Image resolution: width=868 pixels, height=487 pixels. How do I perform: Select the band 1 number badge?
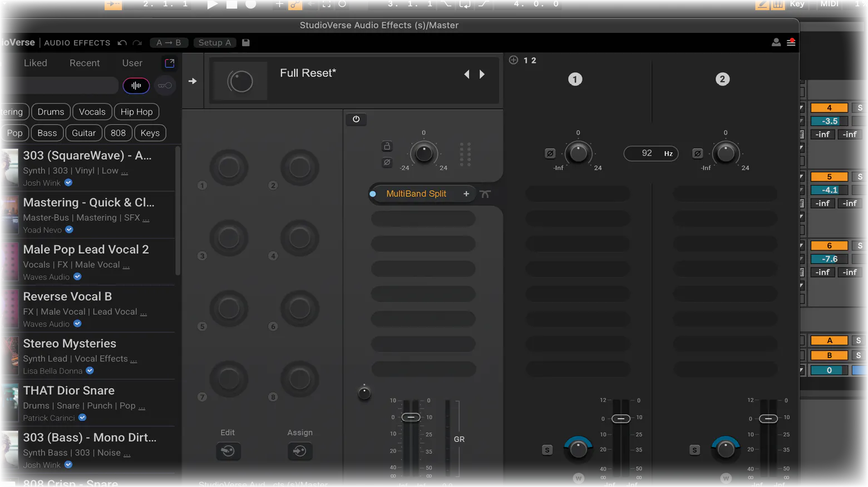click(x=575, y=79)
